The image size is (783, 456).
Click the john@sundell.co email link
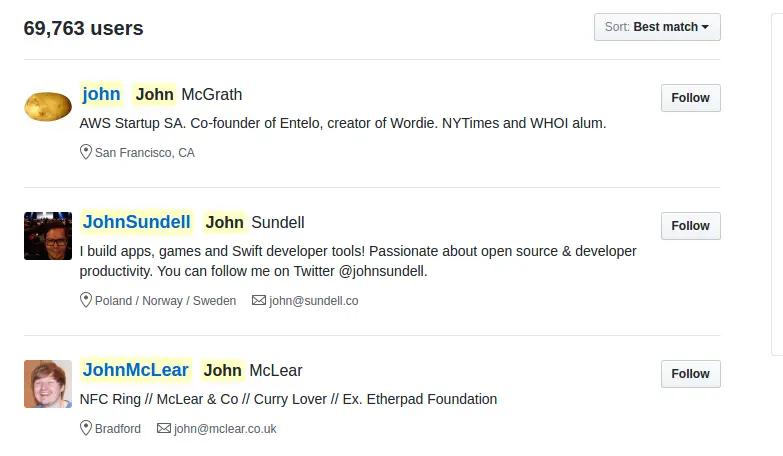click(313, 301)
